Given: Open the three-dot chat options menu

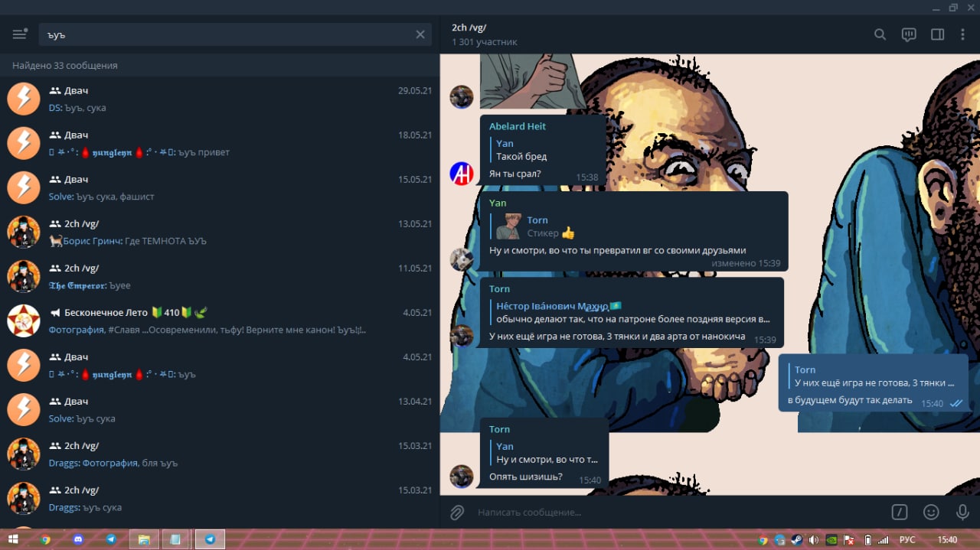Looking at the screenshot, I should [x=963, y=34].
